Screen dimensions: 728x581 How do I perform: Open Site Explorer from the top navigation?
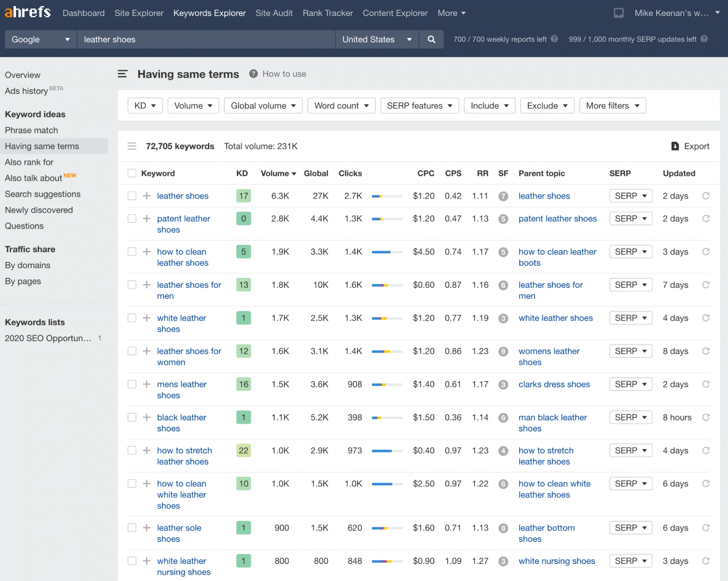(x=139, y=13)
